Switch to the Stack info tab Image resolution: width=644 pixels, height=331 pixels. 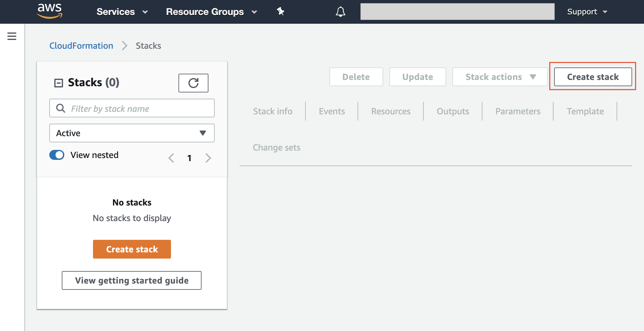click(x=273, y=111)
